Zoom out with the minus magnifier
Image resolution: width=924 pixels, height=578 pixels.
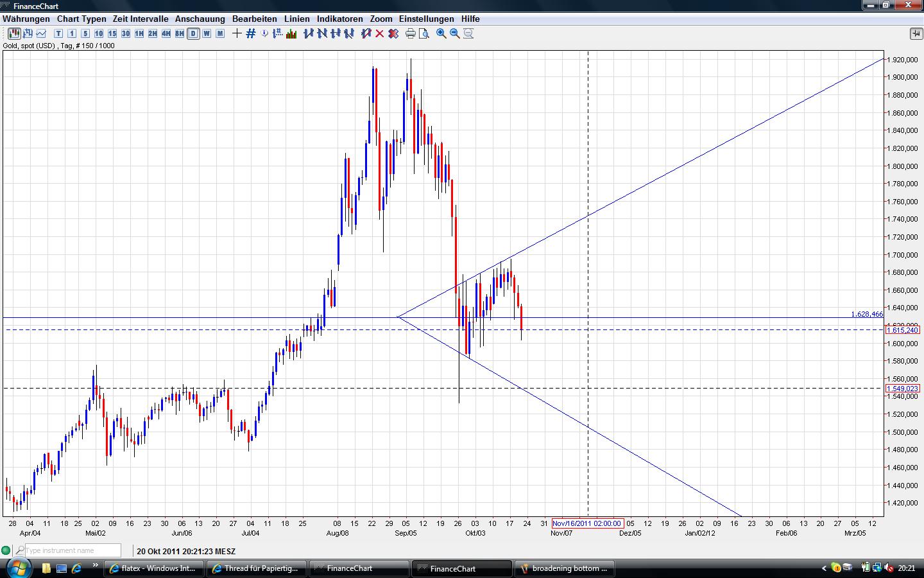(x=455, y=33)
